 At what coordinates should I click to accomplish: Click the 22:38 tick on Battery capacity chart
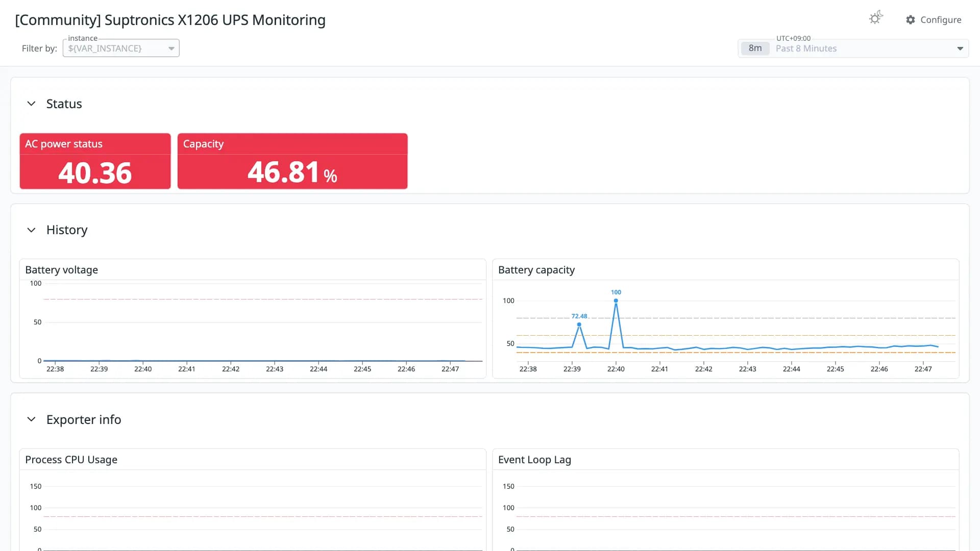coord(528,369)
